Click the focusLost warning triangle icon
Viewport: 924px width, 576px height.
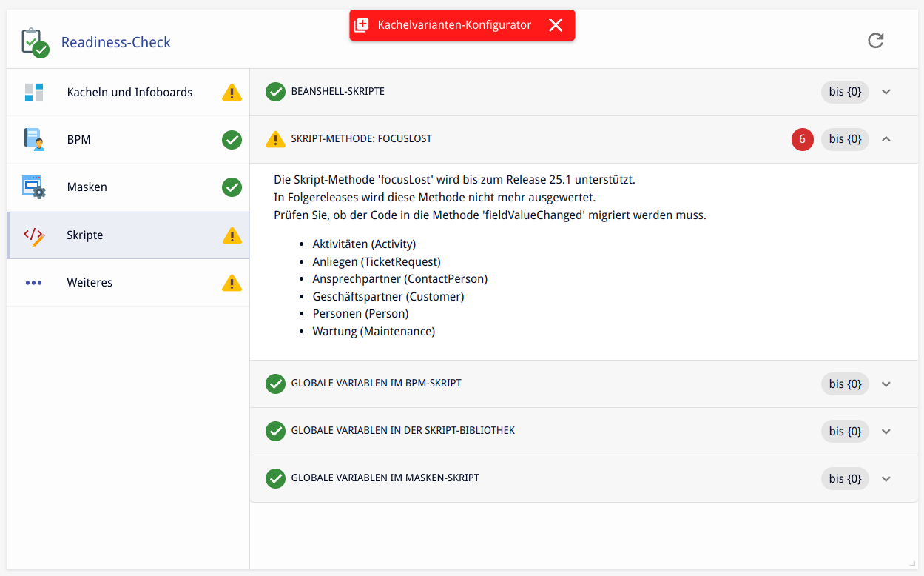pos(275,139)
